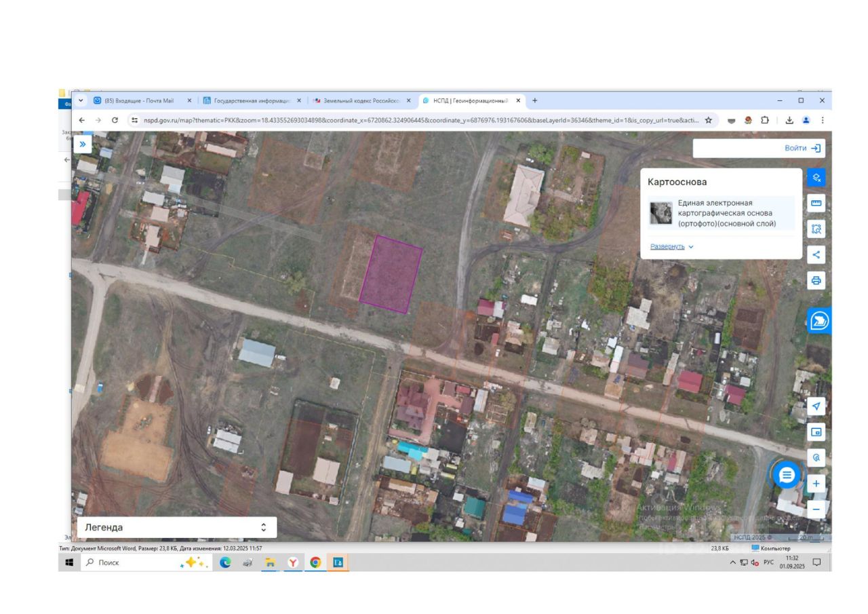Open the blue assistant side tab
The width and height of the screenshot is (868, 614).
tap(819, 320)
